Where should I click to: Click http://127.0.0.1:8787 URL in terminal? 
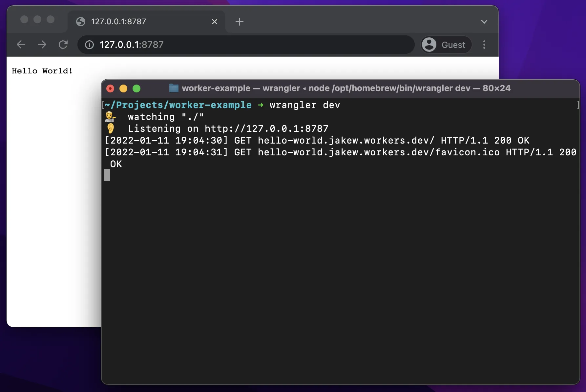(266, 129)
